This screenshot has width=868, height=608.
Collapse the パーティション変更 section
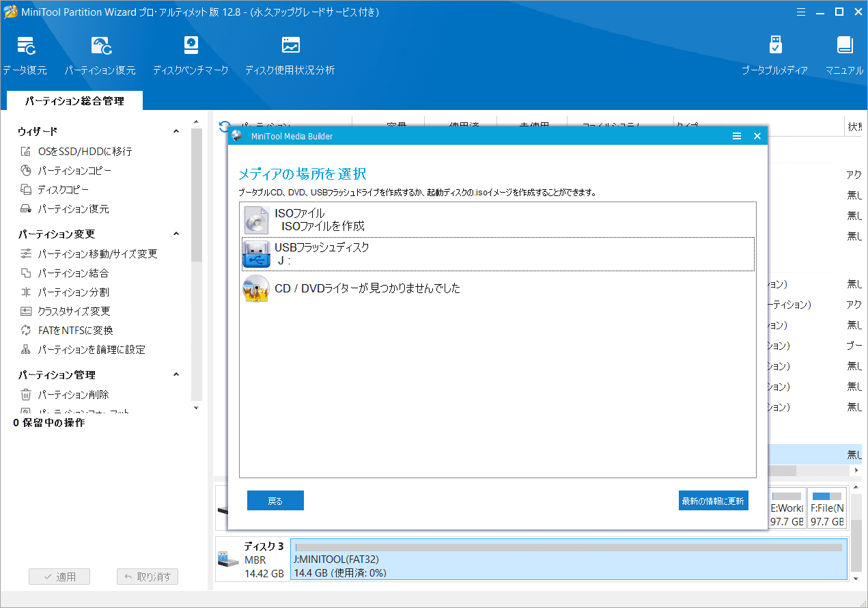[x=176, y=234]
